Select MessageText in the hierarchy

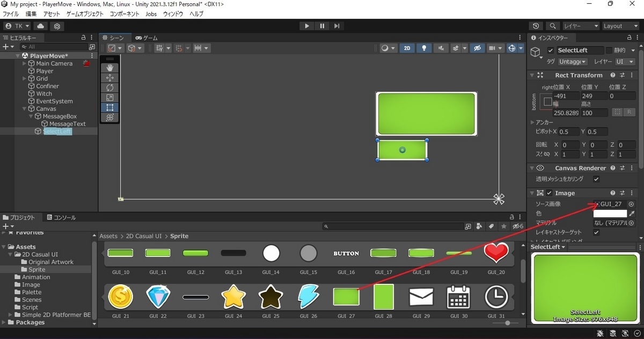pyautogui.click(x=68, y=123)
